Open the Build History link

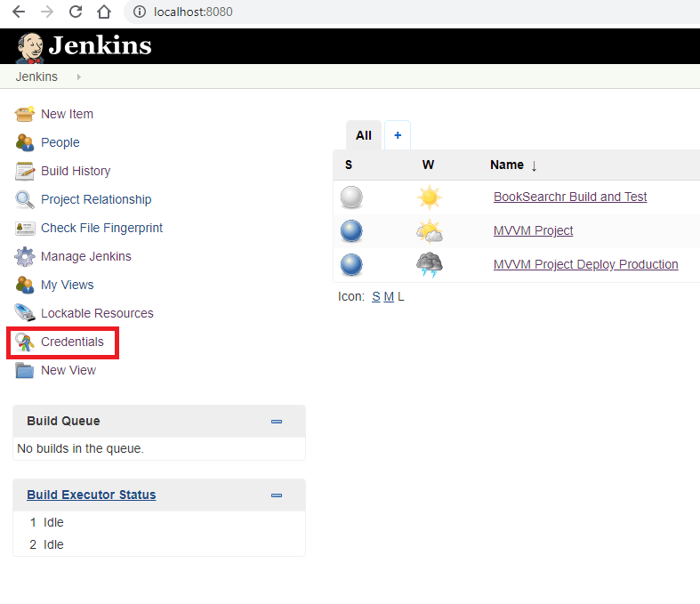point(76,172)
